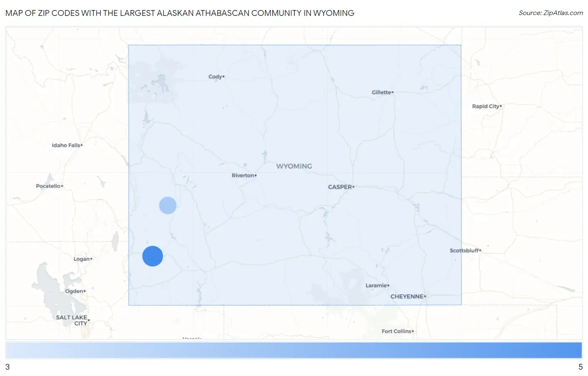Click the Logan city label

point(82,259)
